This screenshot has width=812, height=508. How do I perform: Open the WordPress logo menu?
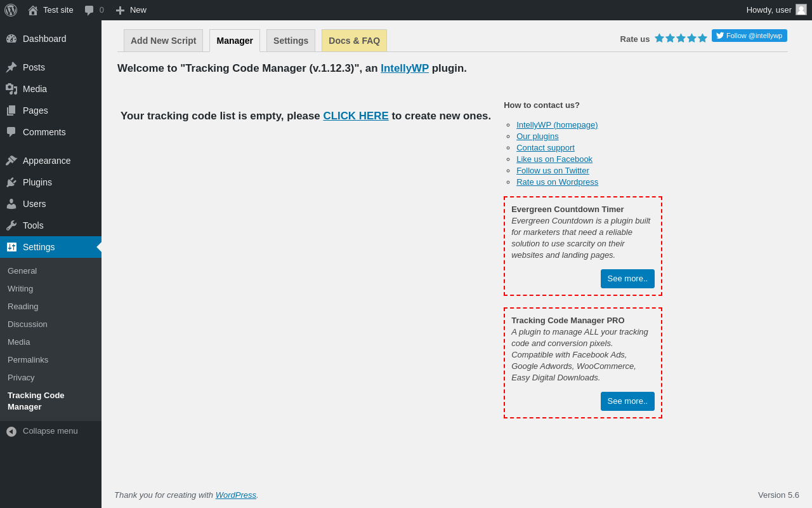click(11, 10)
